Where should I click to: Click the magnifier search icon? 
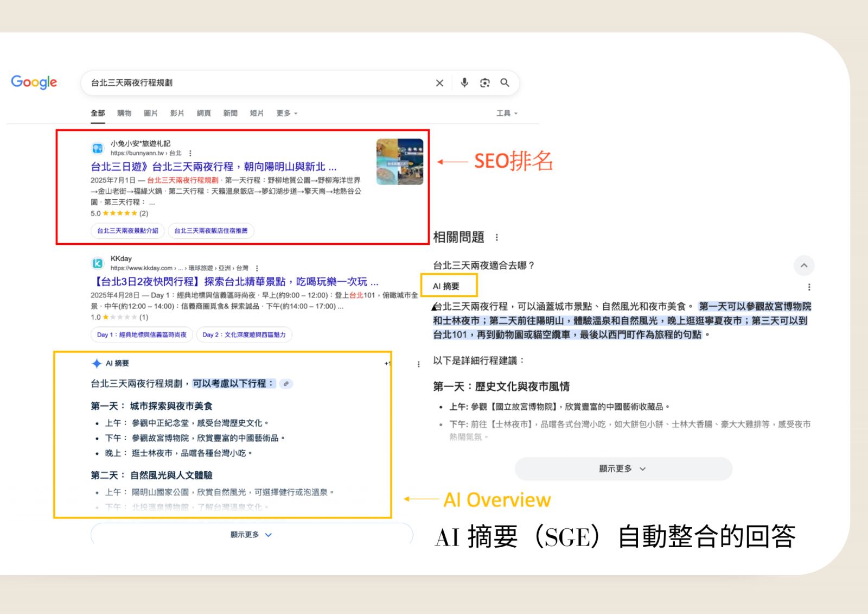[x=505, y=83]
